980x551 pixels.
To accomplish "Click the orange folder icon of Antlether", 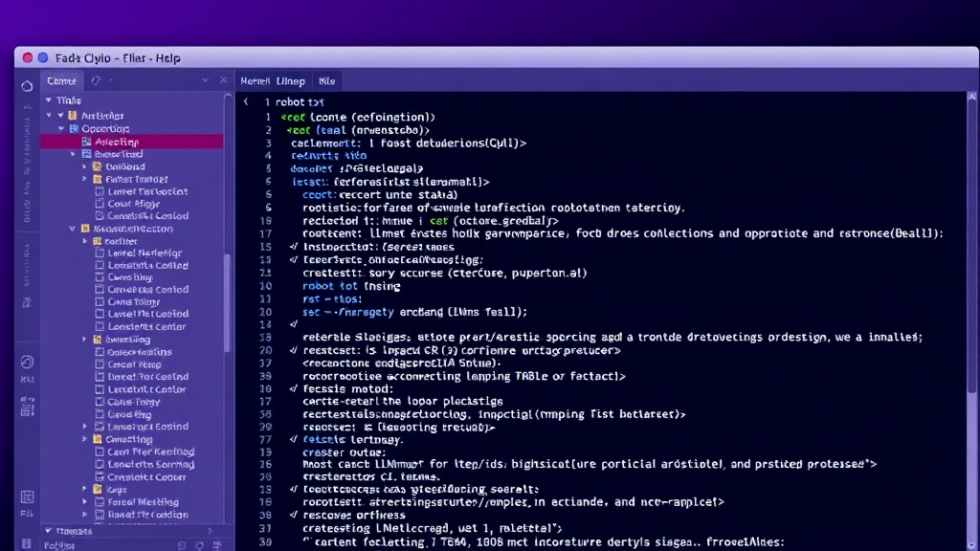I will click(73, 116).
